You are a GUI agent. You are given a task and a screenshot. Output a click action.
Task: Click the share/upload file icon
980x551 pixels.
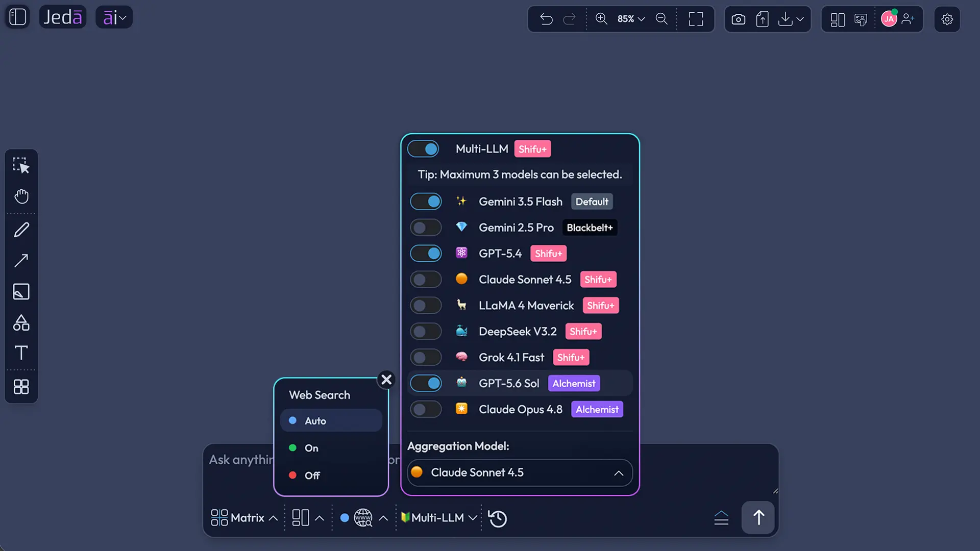[762, 19]
